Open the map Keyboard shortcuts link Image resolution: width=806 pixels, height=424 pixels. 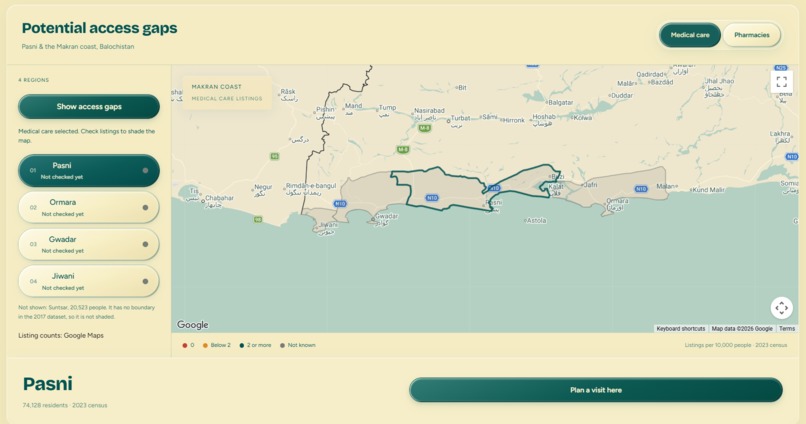(681, 328)
